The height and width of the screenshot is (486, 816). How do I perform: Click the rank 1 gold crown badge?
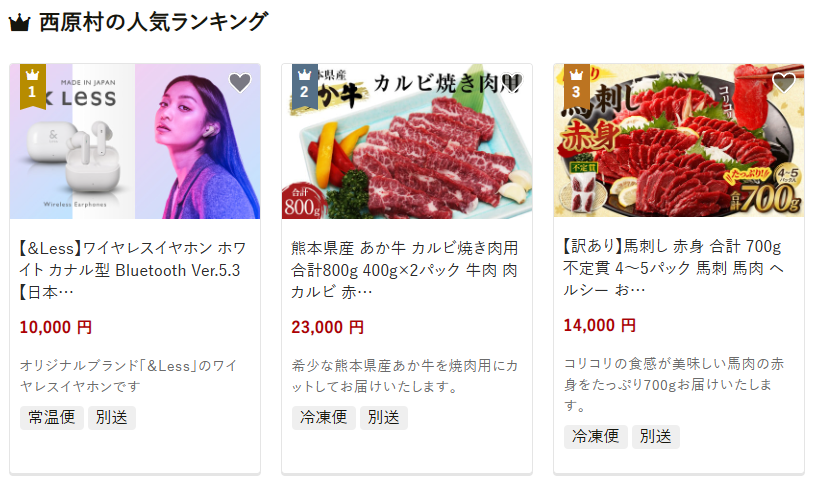(33, 86)
